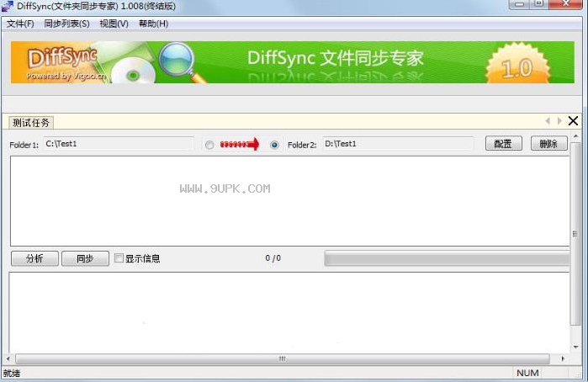Screen dimensions: 588x382
Task: Select the radio button beside Folder2
Action: click(x=274, y=145)
